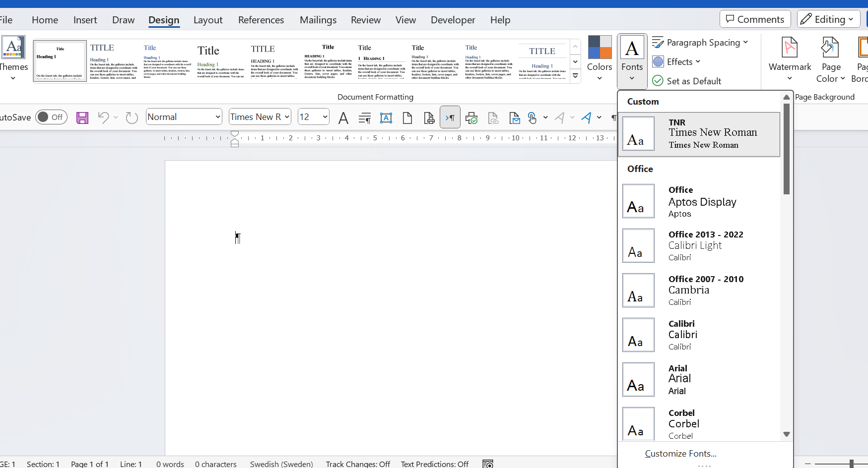Click the Undo arrow icon
Viewport: 868px width, 468px height.
point(103,117)
